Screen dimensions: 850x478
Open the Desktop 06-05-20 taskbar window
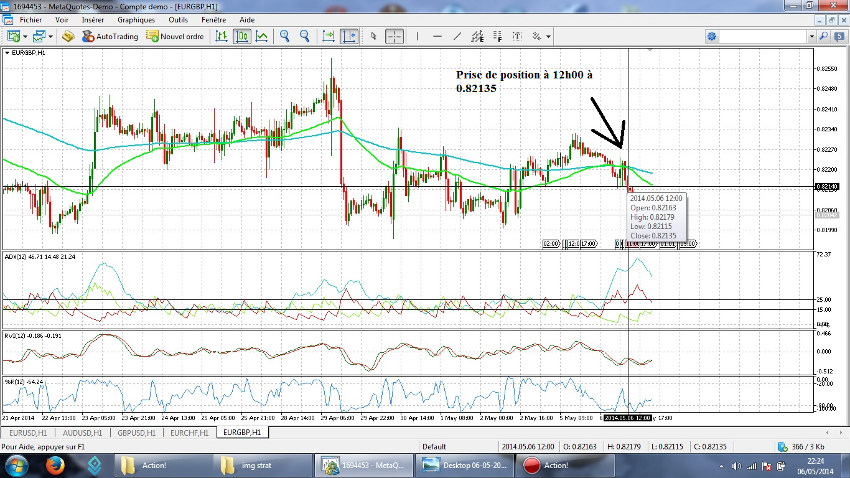point(464,466)
